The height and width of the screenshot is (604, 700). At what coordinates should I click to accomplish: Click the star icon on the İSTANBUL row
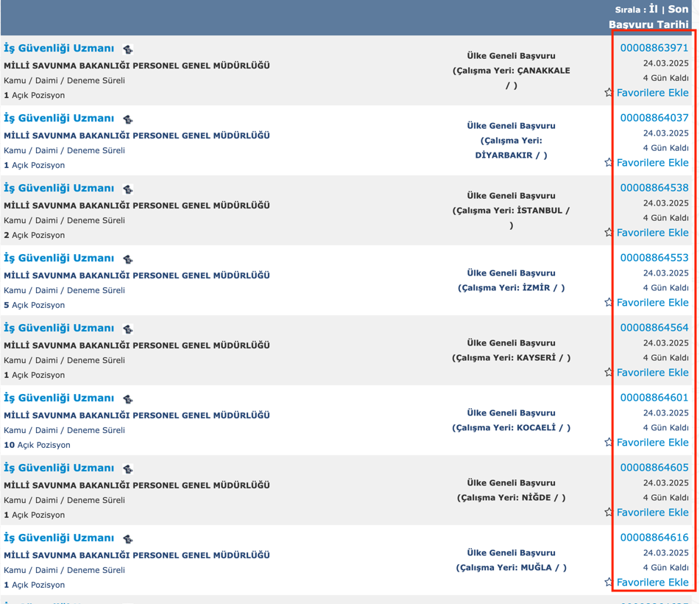609,233
